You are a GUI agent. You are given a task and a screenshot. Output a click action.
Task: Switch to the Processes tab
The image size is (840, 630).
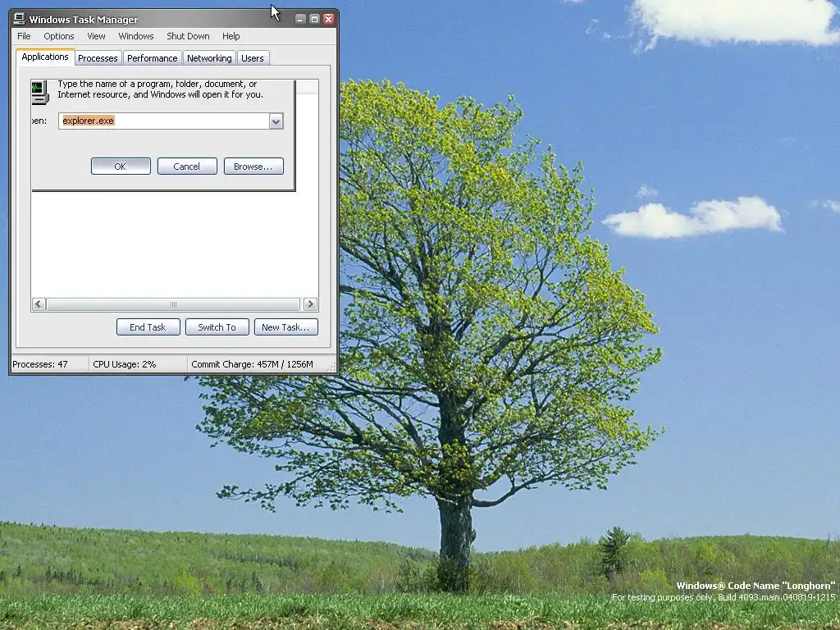(98, 58)
